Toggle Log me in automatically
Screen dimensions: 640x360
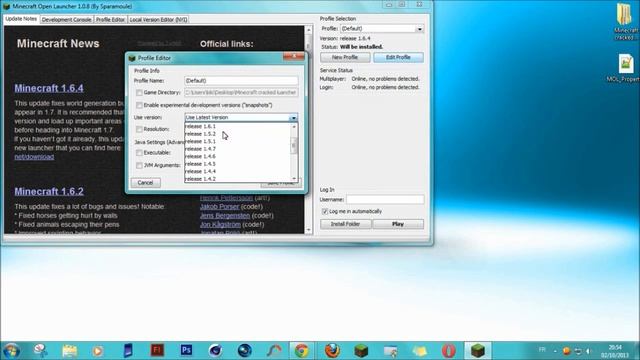(325, 211)
